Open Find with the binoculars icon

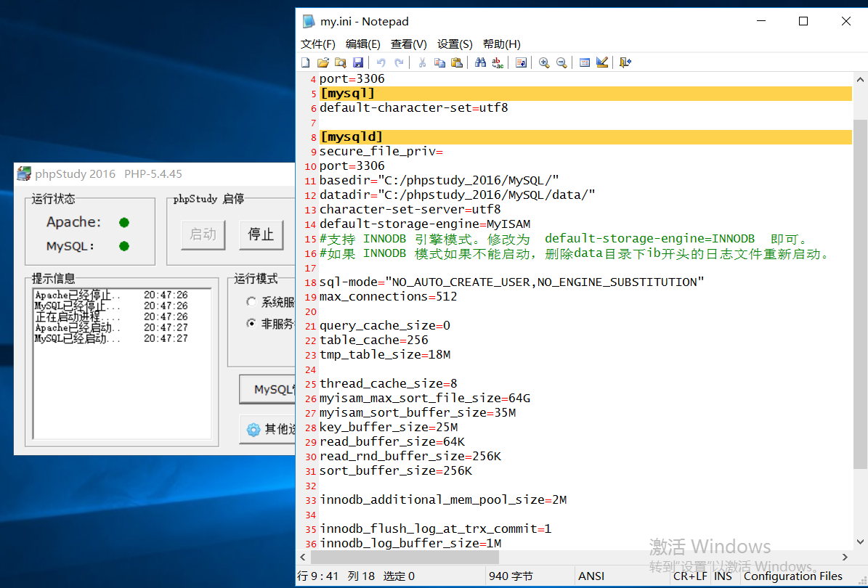480,62
